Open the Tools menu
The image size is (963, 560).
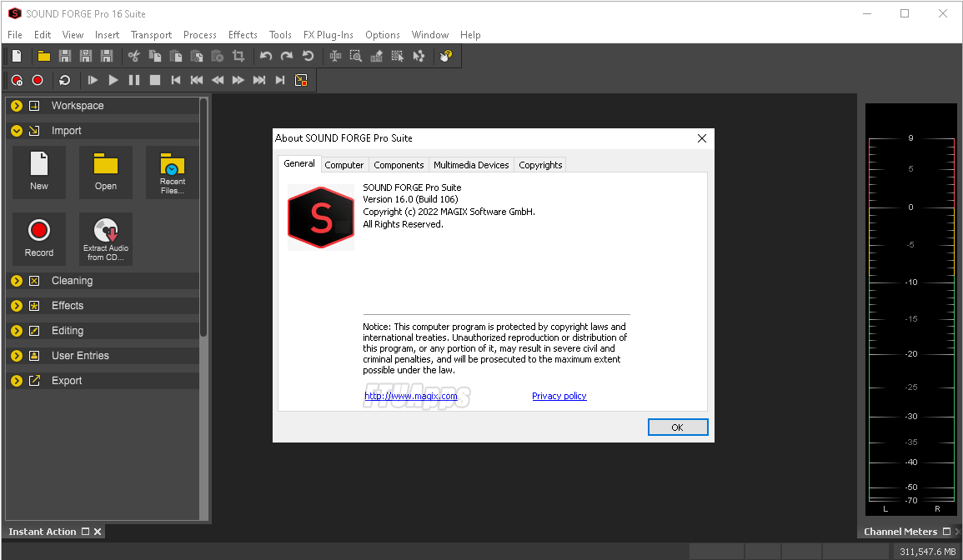pos(280,35)
